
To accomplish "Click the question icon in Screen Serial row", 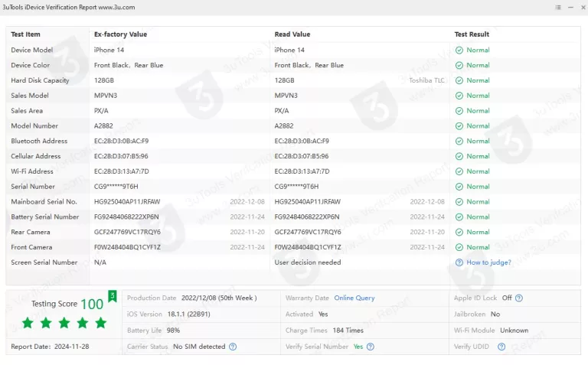I will point(459,262).
